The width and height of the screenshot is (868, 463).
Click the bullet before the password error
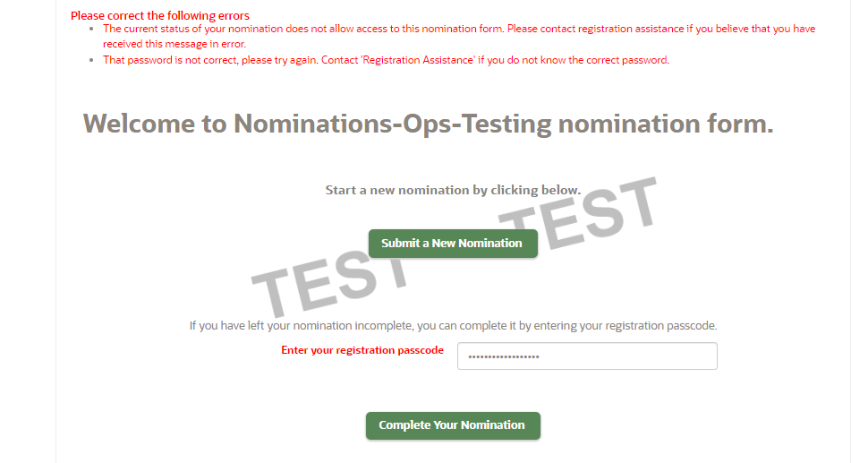click(x=94, y=61)
